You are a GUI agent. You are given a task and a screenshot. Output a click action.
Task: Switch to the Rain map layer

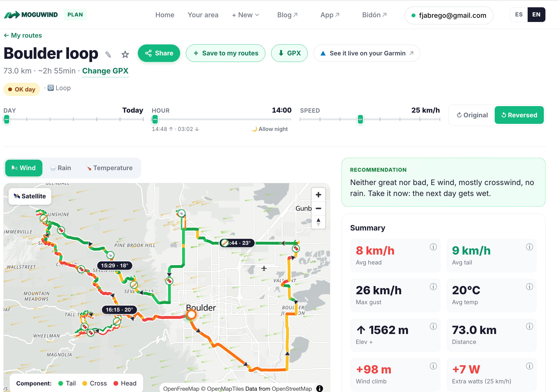point(61,168)
